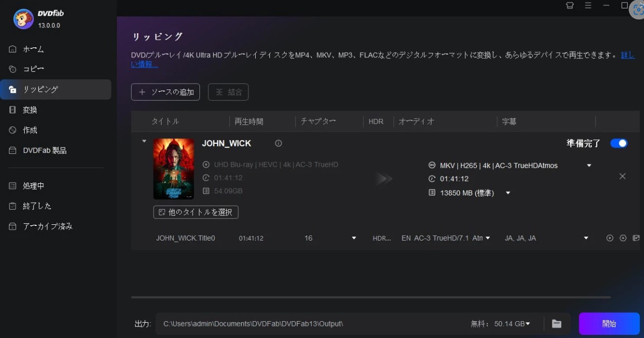
Task: Click the output path field
Action: (310, 324)
